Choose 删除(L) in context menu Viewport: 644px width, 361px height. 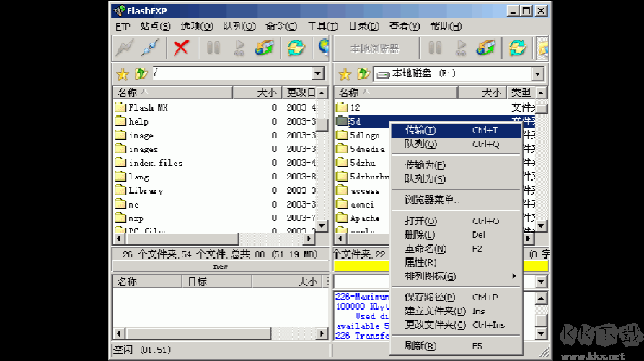pos(456,235)
